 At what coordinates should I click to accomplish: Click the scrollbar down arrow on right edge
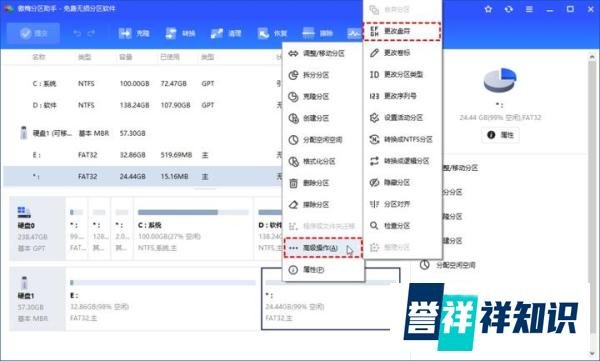pyautogui.click(x=592, y=354)
